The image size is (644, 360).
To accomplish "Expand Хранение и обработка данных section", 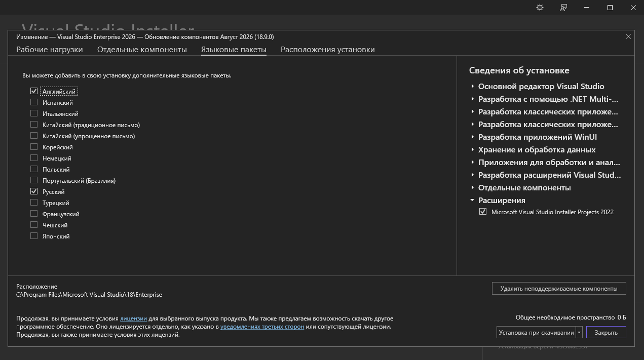I will click(472, 149).
